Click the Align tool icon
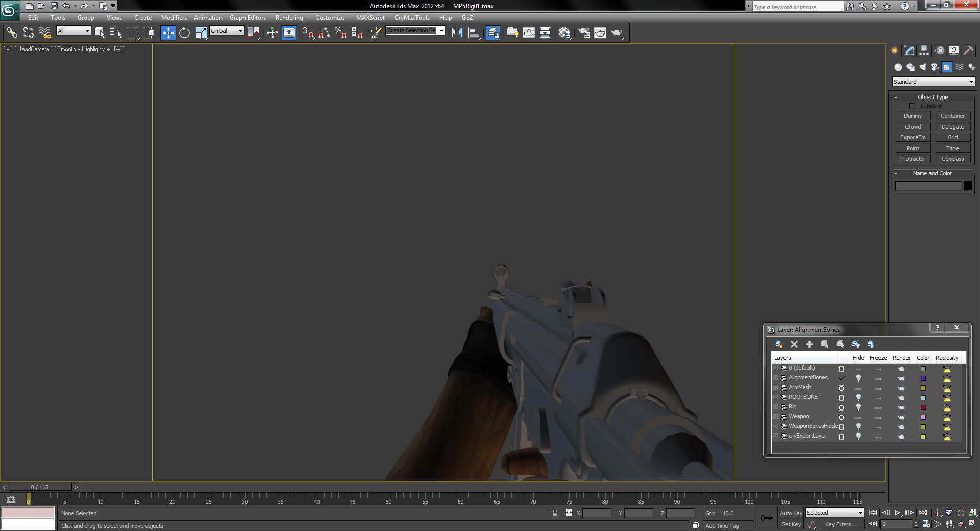 click(x=474, y=33)
